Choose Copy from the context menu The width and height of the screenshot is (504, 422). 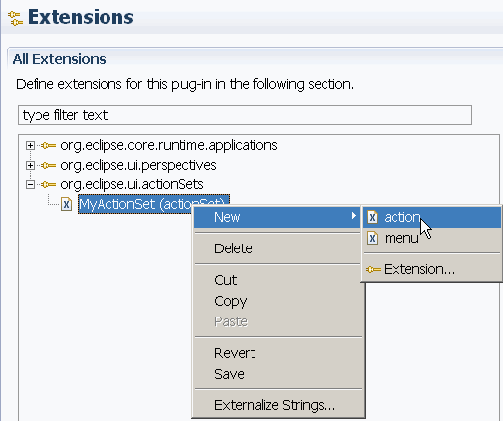(x=231, y=302)
